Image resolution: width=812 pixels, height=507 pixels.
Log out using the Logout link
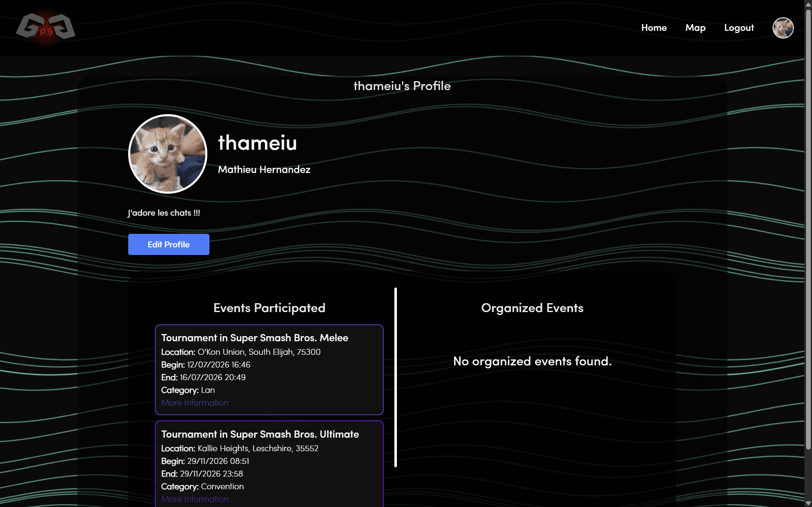(x=739, y=28)
